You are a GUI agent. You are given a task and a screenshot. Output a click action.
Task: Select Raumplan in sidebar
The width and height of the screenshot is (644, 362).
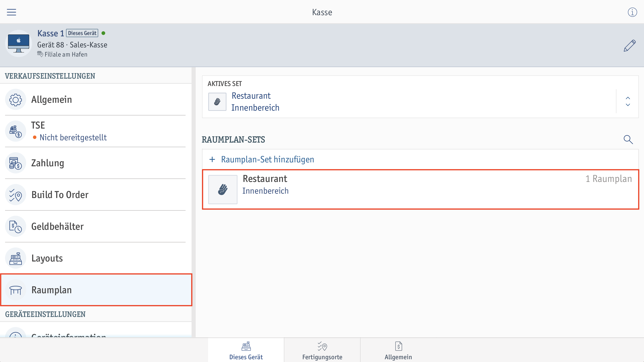[x=96, y=290]
